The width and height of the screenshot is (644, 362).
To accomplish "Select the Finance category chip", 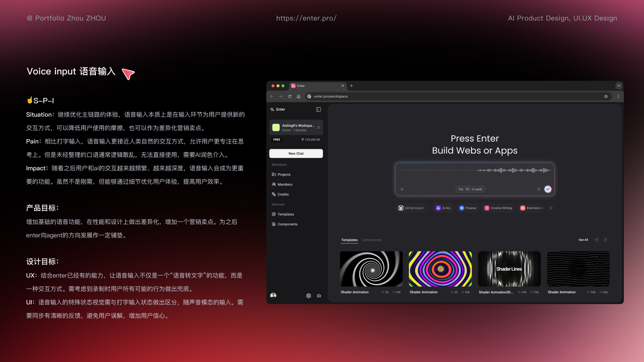I will [468, 208].
